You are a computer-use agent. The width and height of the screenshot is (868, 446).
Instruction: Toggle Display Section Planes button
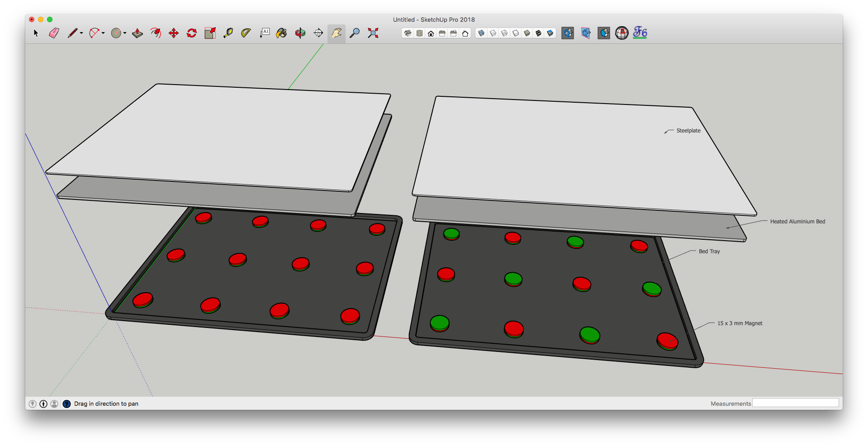pyautogui.click(x=586, y=33)
